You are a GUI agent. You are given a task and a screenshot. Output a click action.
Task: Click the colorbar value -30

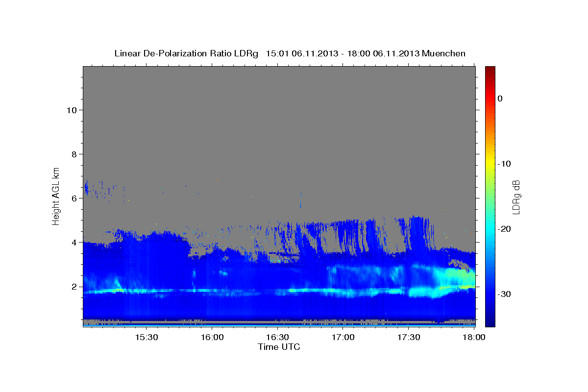504,294
